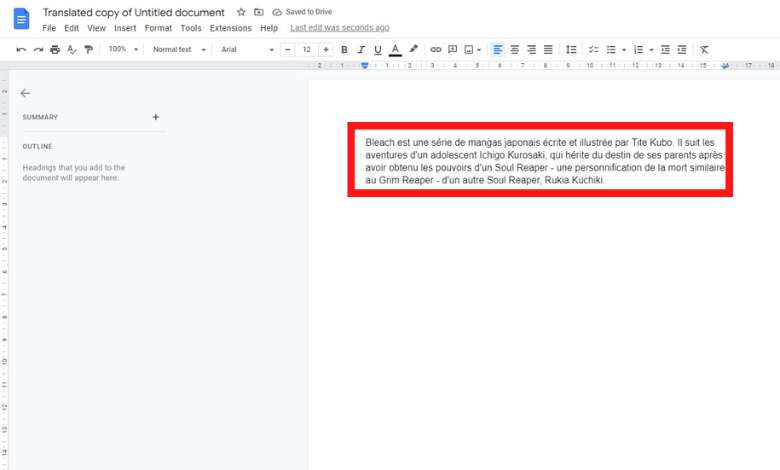Open the highlight color pen
The height and width of the screenshot is (470, 780).
click(x=413, y=49)
